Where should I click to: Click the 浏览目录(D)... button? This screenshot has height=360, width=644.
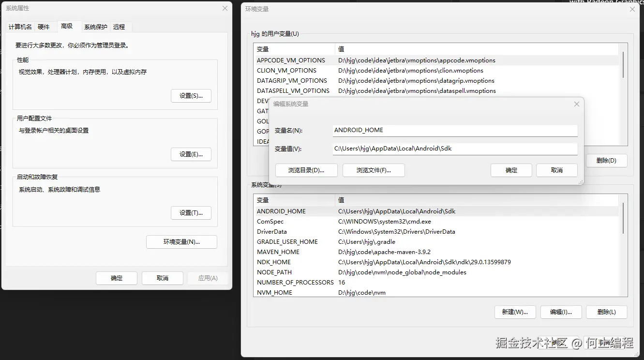click(x=306, y=170)
